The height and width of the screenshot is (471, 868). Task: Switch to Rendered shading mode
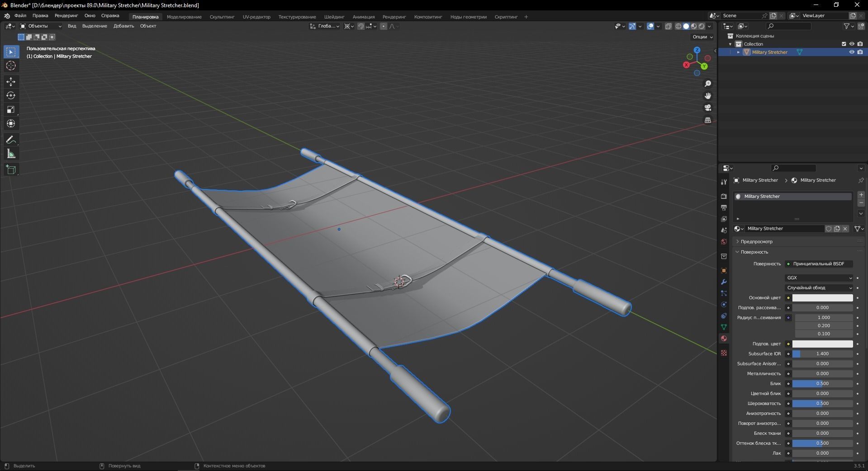[702, 26]
